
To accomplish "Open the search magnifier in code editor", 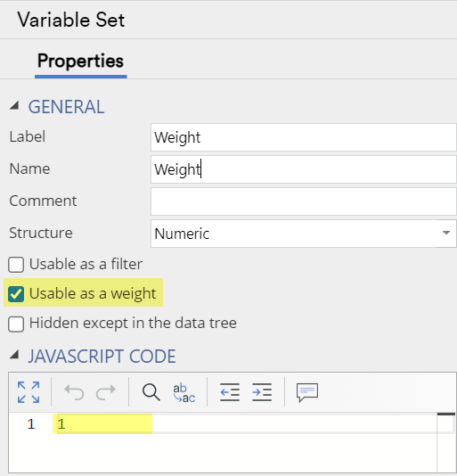I will pos(151,392).
